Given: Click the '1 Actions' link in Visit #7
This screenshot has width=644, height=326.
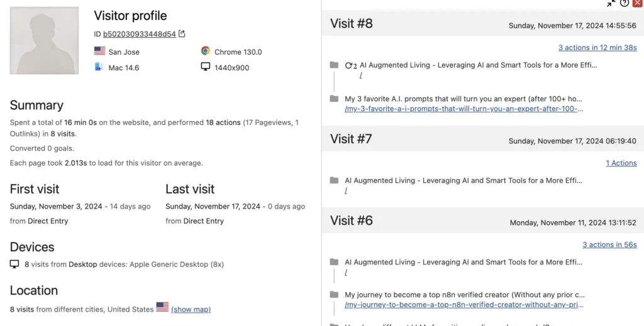Looking at the screenshot, I should tap(621, 163).
